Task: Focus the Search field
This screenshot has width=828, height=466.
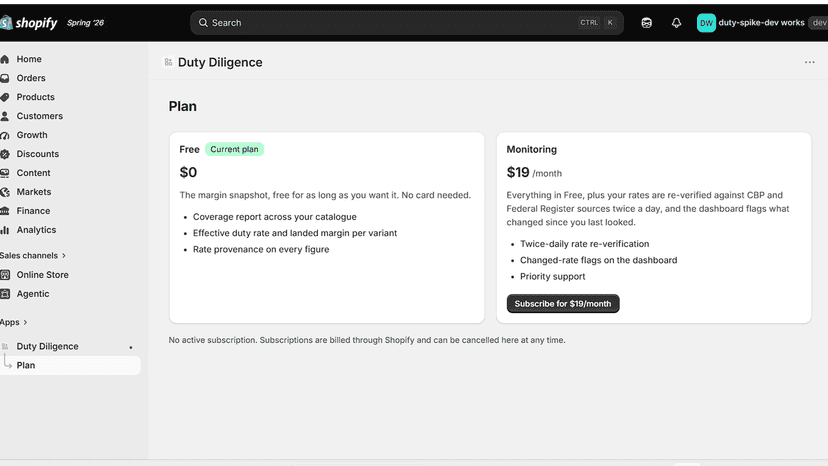Action: point(407,23)
